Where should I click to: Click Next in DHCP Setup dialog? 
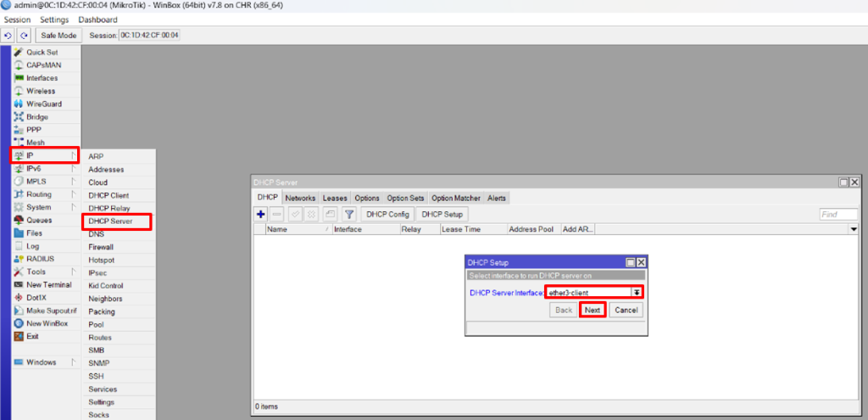(592, 311)
